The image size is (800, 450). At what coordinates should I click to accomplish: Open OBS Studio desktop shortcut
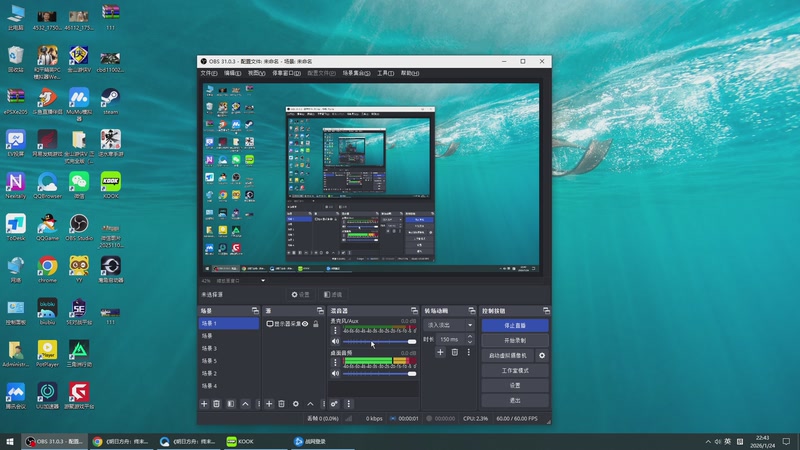point(79,228)
